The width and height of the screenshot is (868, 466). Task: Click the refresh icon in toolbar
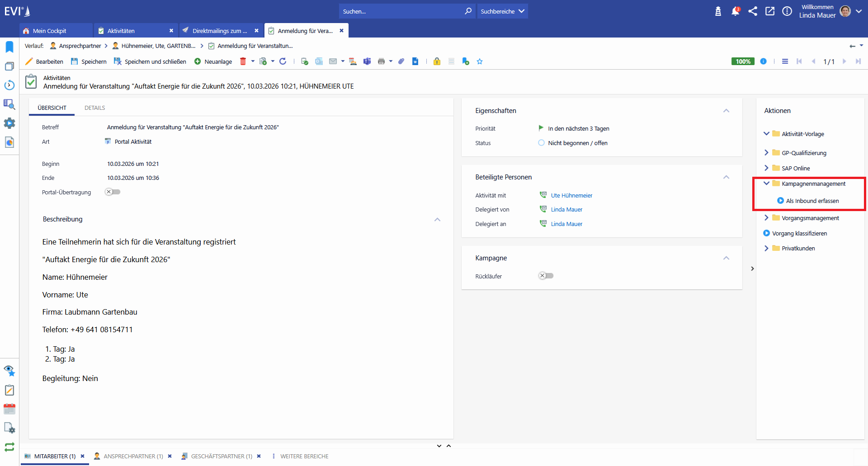pos(283,61)
